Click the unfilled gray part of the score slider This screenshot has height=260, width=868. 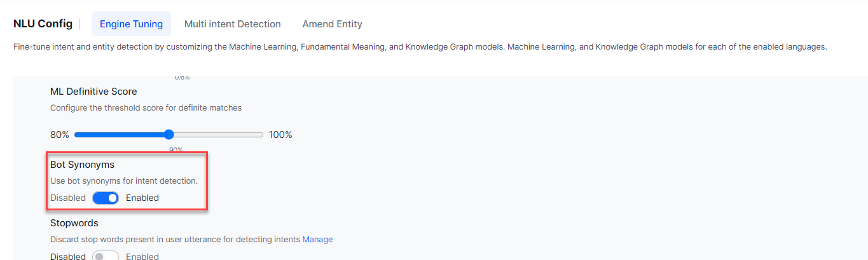coord(216,135)
